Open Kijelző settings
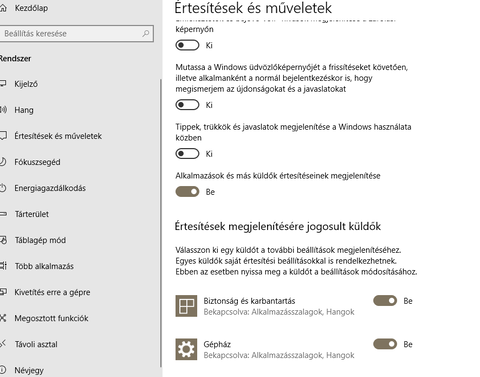This screenshot has height=377, width=480. (x=26, y=84)
